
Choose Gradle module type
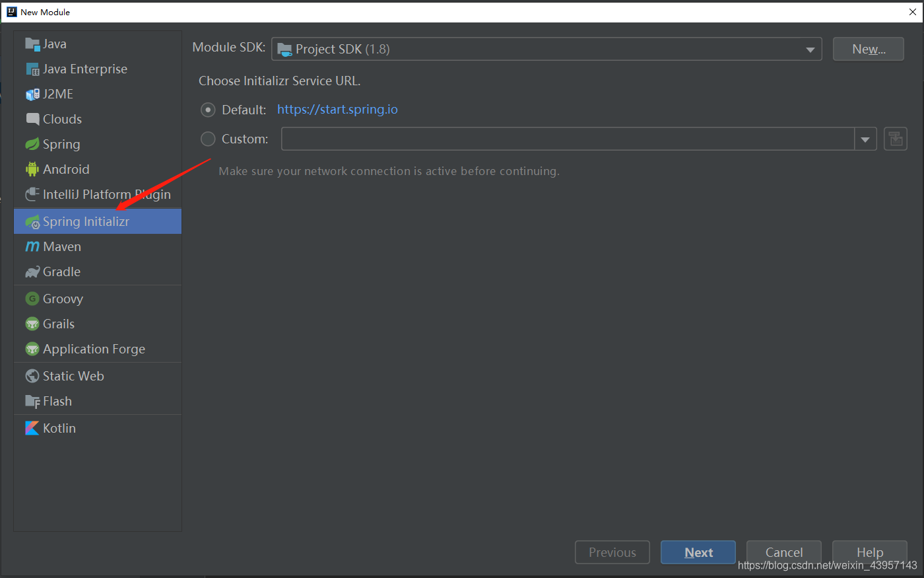tap(98, 272)
